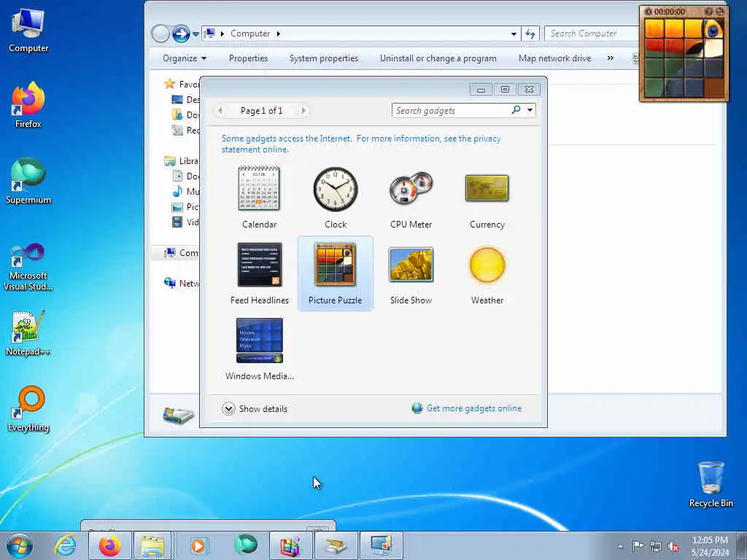Select the CPU Meter gadget
The width and height of the screenshot is (747, 560).
(x=411, y=198)
